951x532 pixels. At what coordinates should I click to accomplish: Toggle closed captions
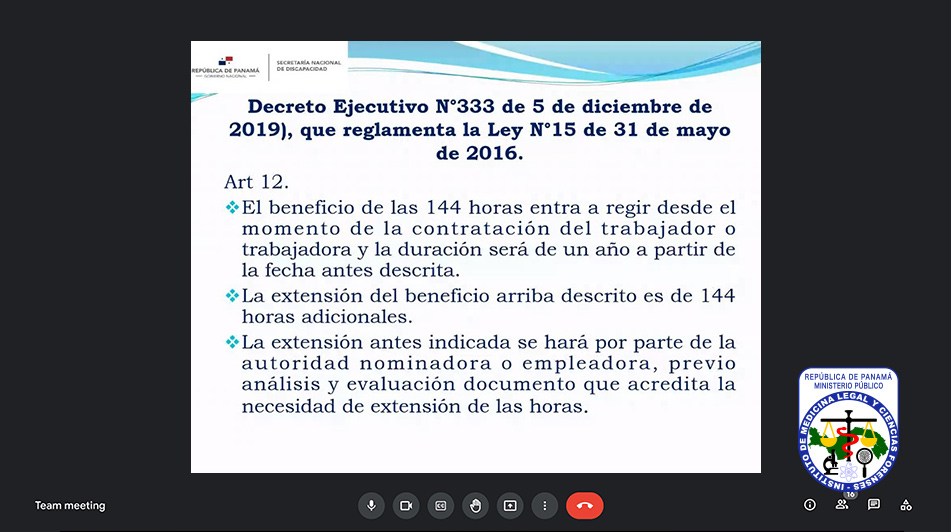tap(441, 505)
